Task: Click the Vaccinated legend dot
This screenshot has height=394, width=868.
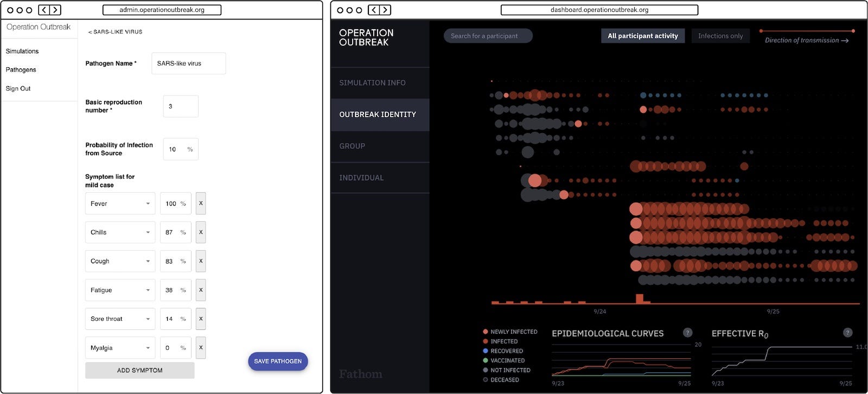Action: pyautogui.click(x=486, y=360)
